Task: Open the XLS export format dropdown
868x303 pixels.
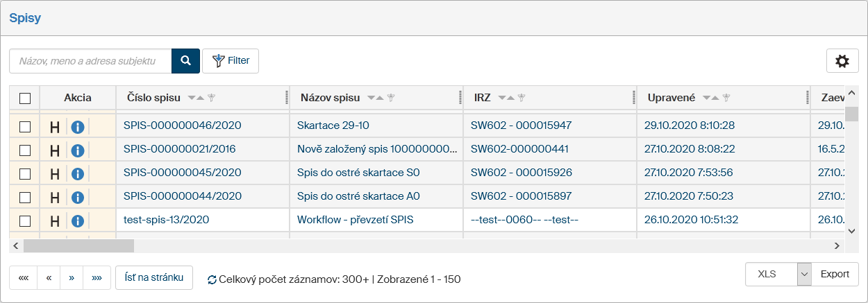Action: point(804,274)
